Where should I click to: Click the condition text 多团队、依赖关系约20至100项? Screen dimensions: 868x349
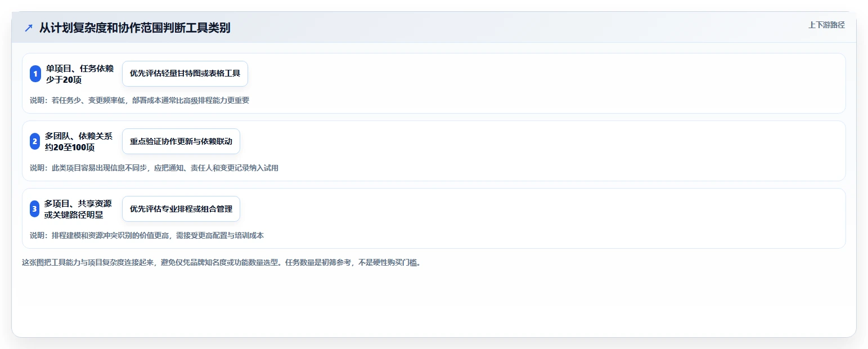[x=79, y=141]
